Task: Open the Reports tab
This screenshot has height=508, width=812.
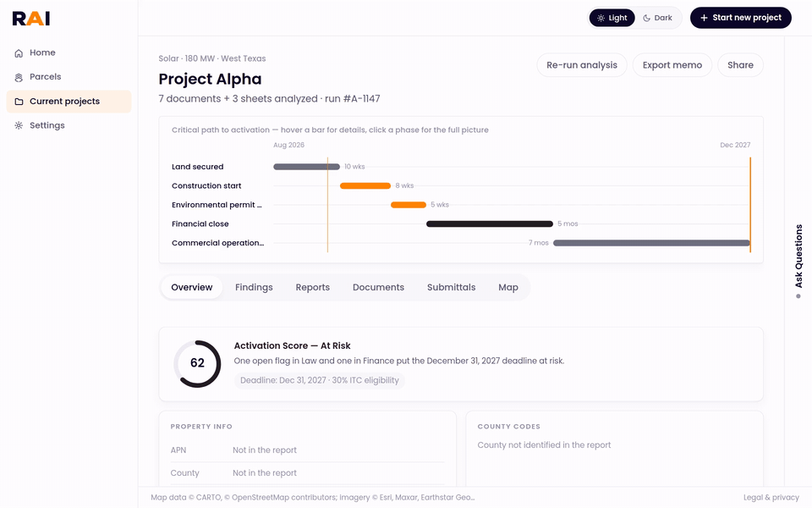Action: pos(312,288)
